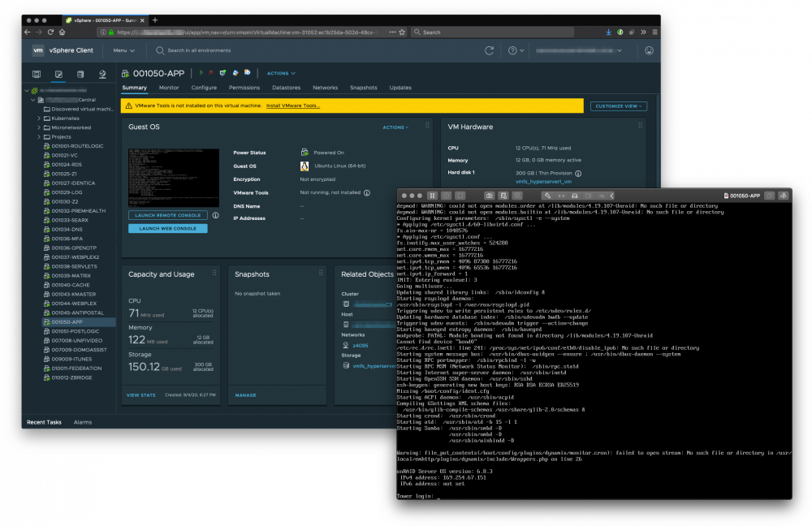The image size is (812, 526).
Task: Open the Networking inventory view icon
Action: click(102, 75)
